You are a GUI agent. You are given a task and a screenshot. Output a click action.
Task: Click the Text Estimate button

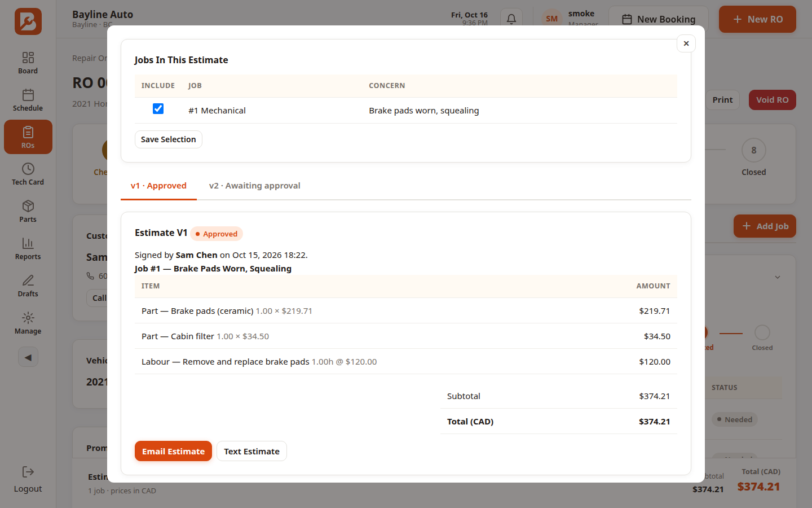[x=251, y=451]
